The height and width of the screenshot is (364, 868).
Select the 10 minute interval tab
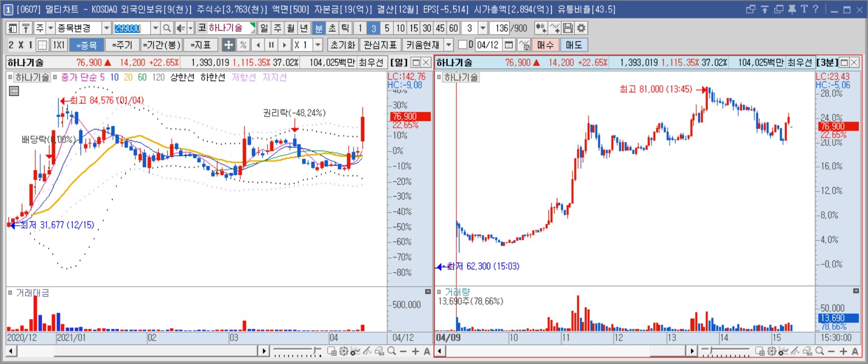[400, 29]
